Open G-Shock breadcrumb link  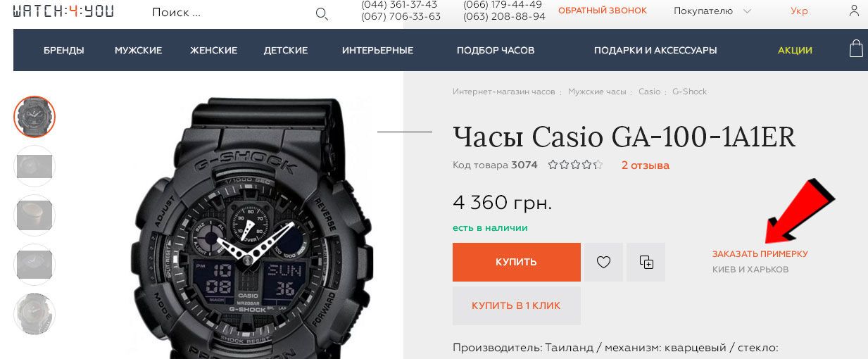click(689, 92)
